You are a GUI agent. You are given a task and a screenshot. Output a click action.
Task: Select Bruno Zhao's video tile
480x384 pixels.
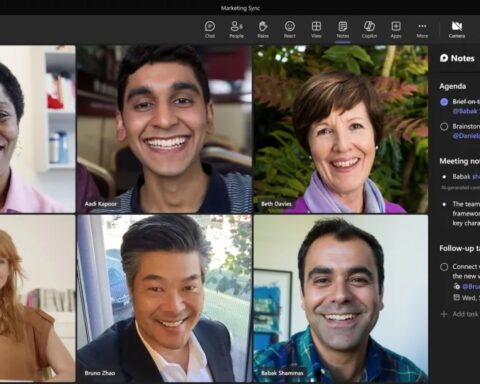coord(164,298)
